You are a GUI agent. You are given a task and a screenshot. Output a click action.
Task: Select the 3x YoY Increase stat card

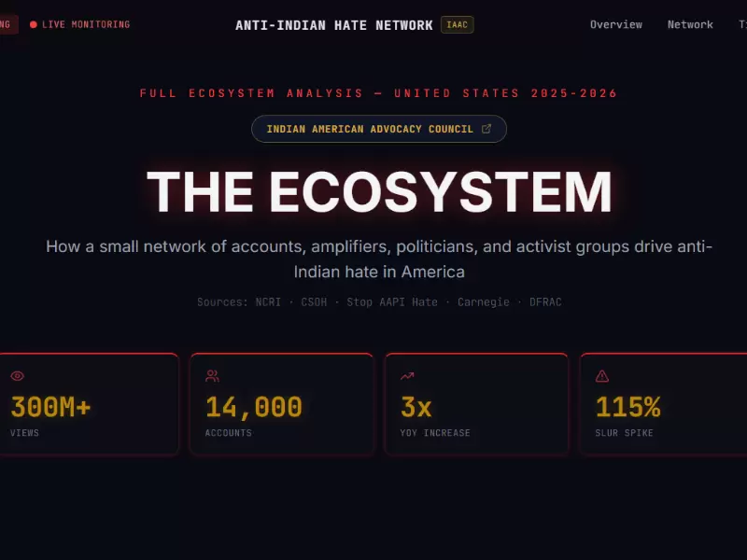476,404
